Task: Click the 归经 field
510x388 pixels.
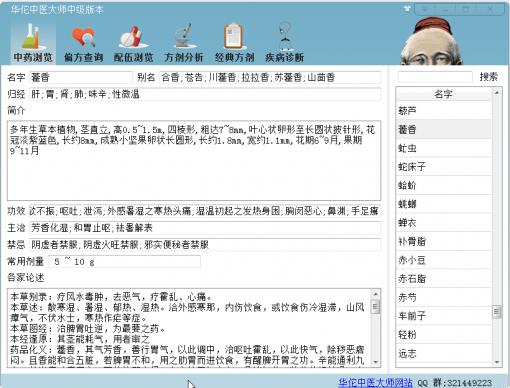Action: point(205,94)
